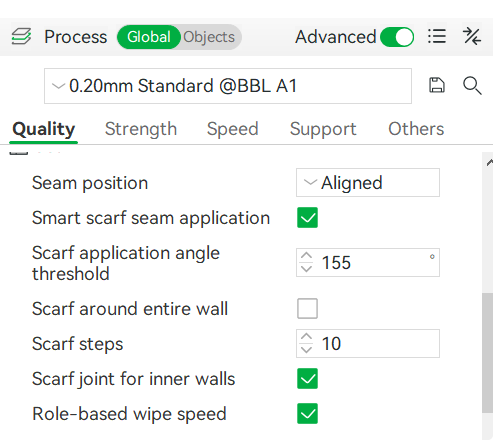The width and height of the screenshot is (493, 440).
Task: Select the Global mode button
Action: [x=149, y=37]
